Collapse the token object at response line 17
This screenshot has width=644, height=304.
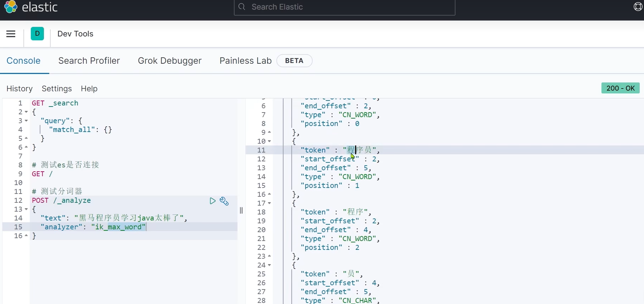pos(269,203)
